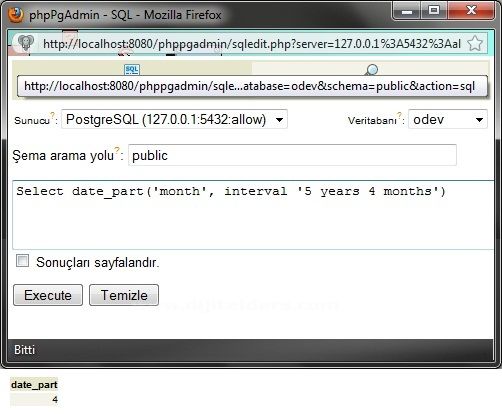Viewport: 502px width, 414px height.
Task: Open the Find magnifier tab
Action: pyautogui.click(x=371, y=70)
